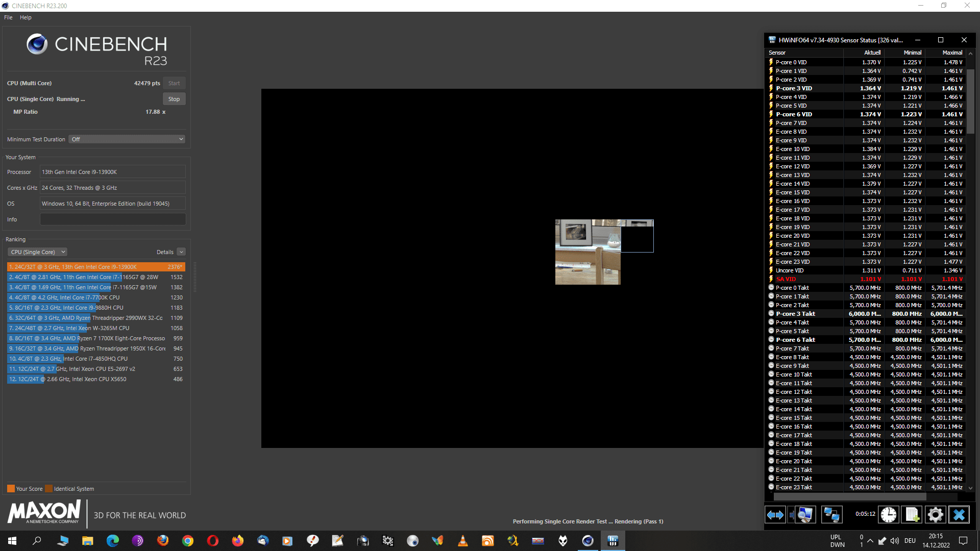The height and width of the screenshot is (551, 980).
Task: Select E-core 23 Takt sensor row
Action: coord(866,487)
